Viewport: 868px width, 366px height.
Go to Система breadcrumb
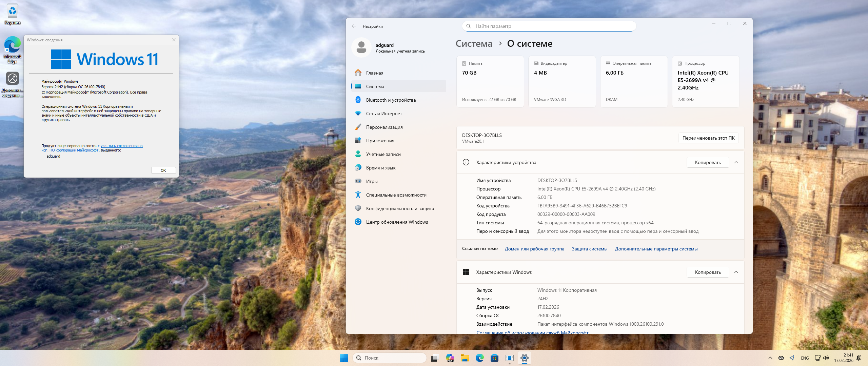pos(474,44)
